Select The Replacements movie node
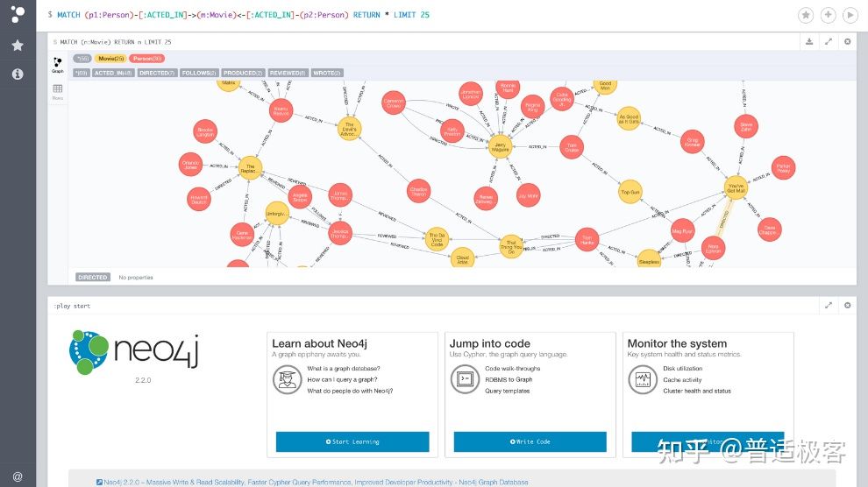The width and height of the screenshot is (868, 487). [x=250, y=168]
